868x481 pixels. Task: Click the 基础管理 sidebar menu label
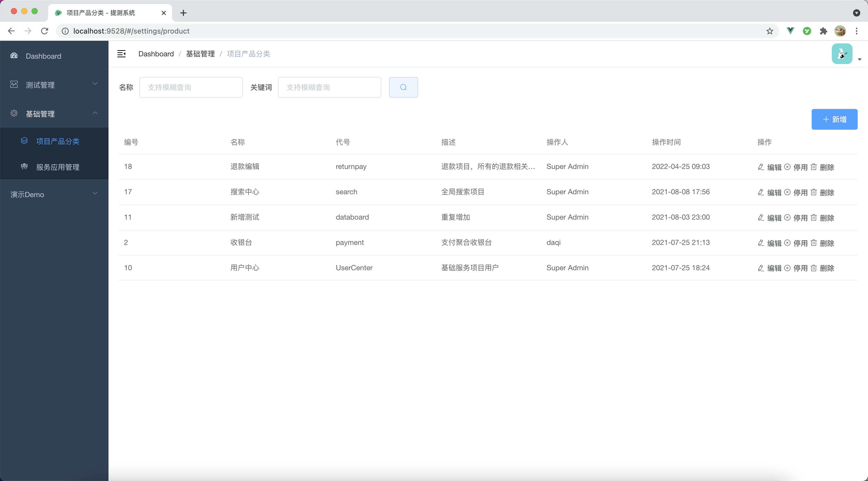(x=40, y=114)
